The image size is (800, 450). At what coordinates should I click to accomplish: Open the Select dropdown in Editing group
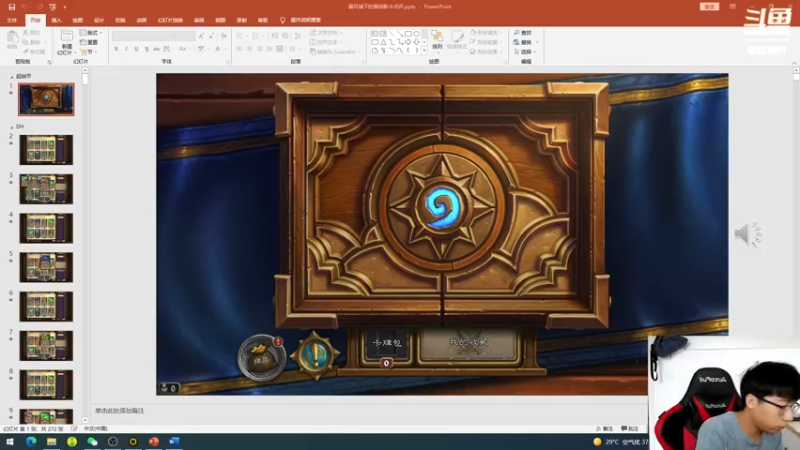(524, 52)
